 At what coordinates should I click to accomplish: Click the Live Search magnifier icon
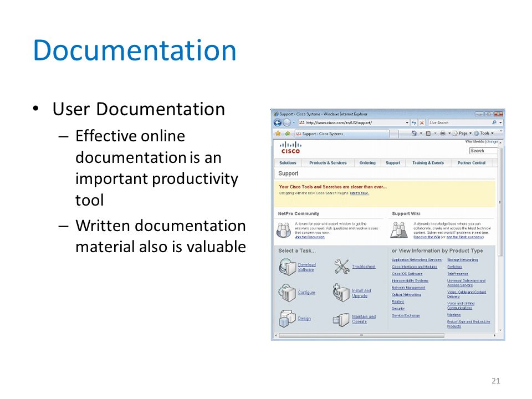494,122
